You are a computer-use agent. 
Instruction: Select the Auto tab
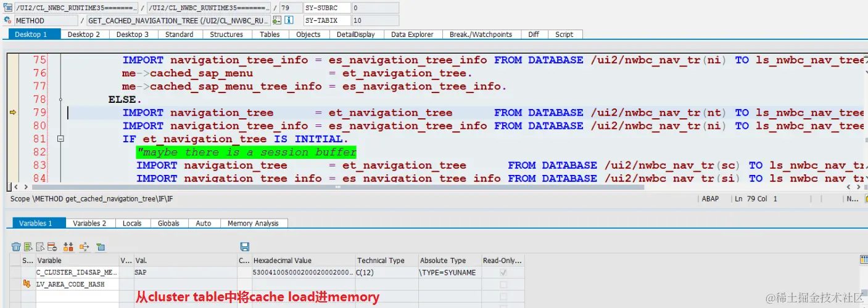[204, 223]
